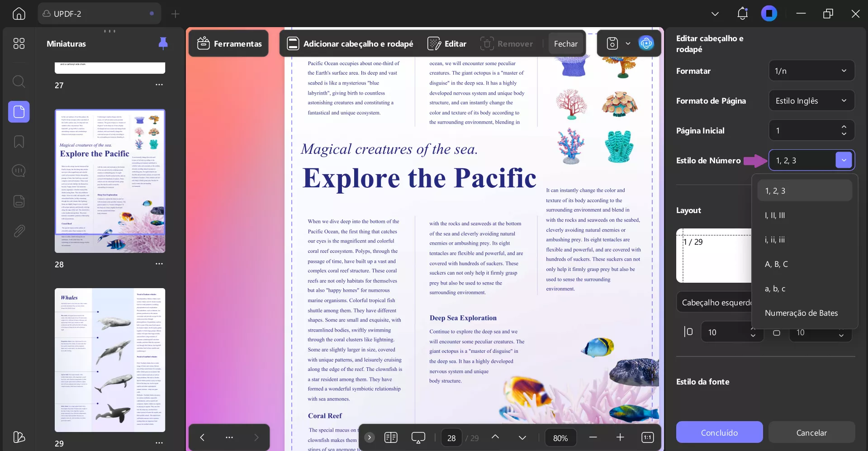Open the comments panel in the sidebar
Viewport: 868px width, 451px height.
19,171
